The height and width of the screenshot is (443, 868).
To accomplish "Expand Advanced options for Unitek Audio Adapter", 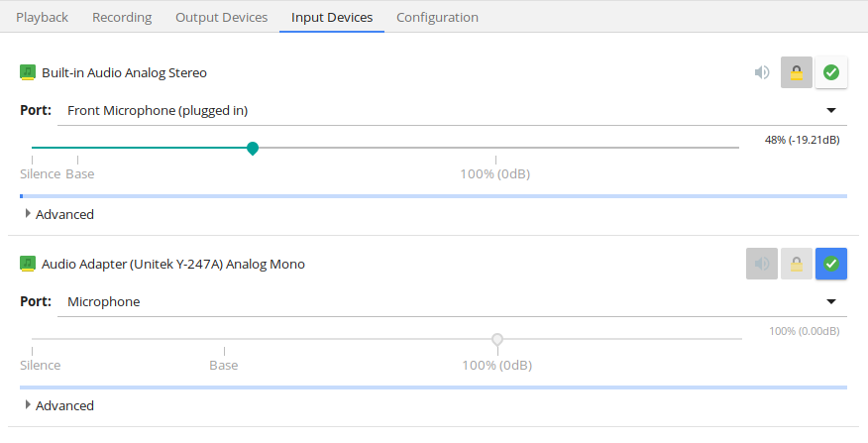I will 59,406.
